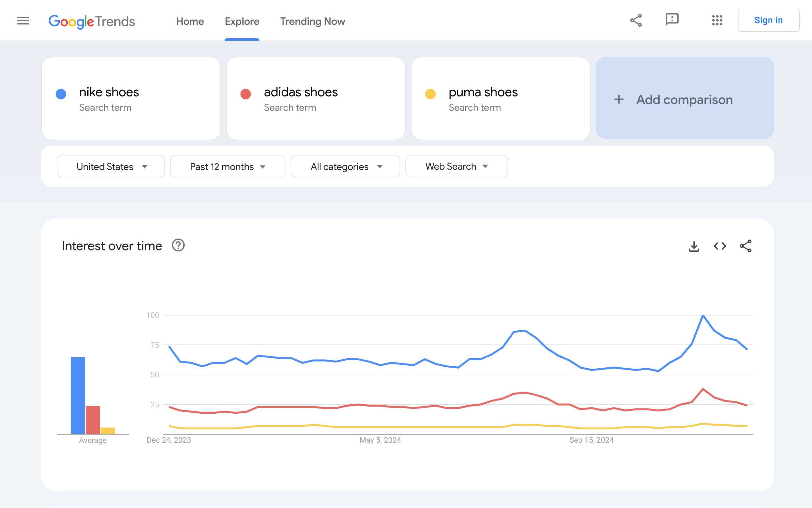The image size is (812, 508).
Task: Click the blue average bar
Action: coord(78,396)
